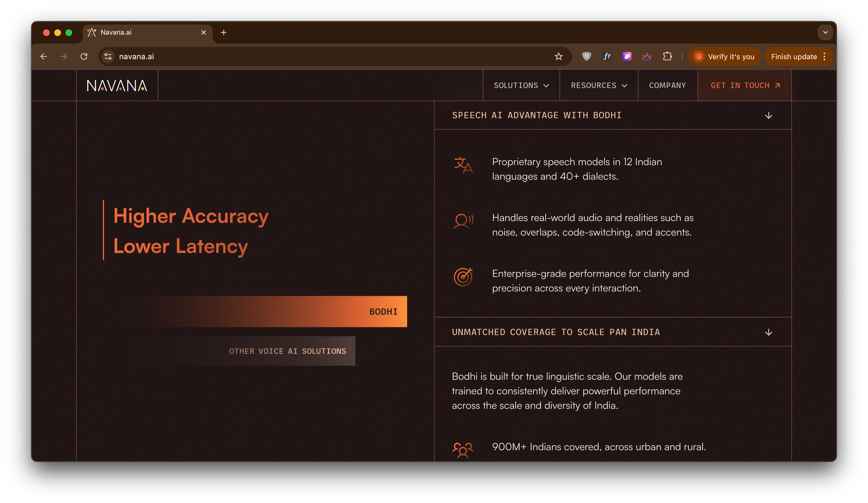Click the target accuracy icon

[463, 277]
